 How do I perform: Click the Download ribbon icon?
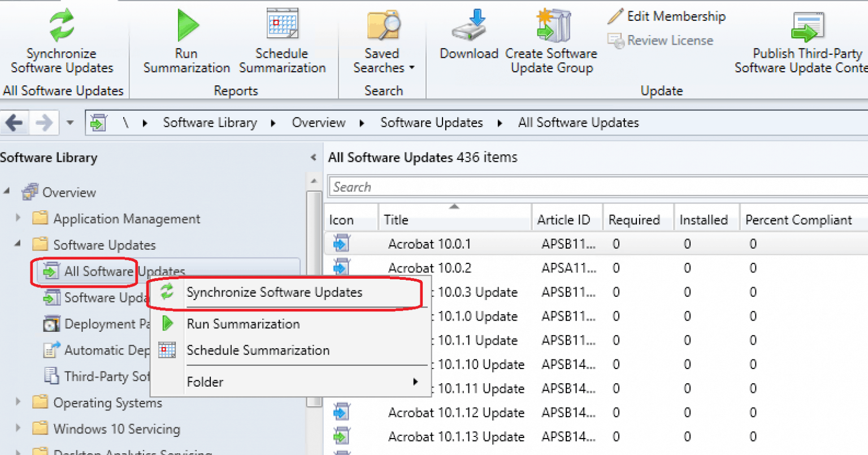pyautogui.click(x=469, y=24)
